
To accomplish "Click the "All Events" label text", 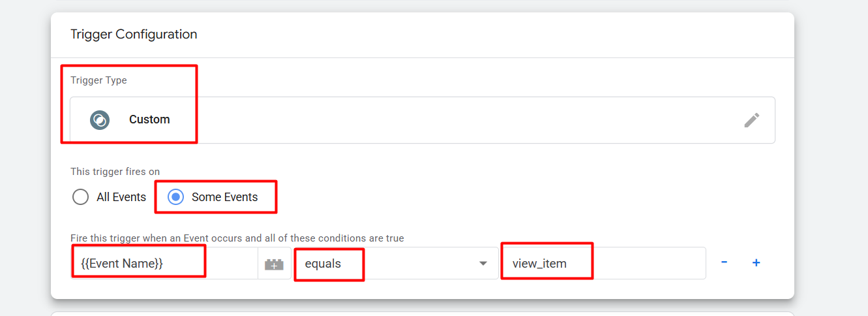I will click(x=121, y=197).
